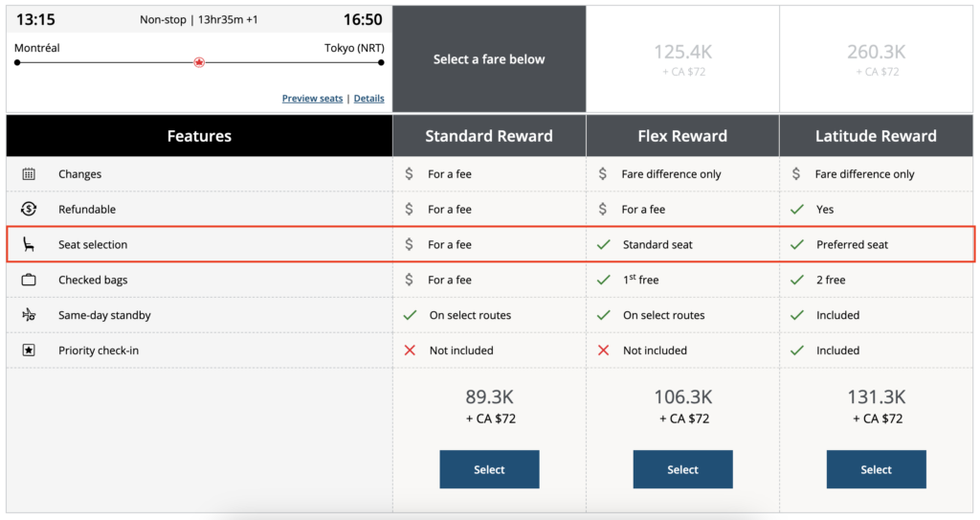
Task: Click red X for Standard Reward priority check-in
Action: tap(410, 350)
